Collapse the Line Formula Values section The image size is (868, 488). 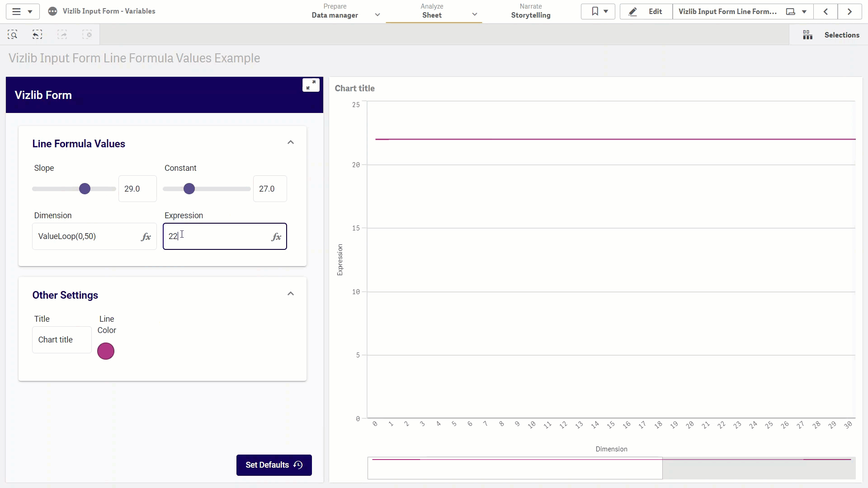[x=291, y=142]
